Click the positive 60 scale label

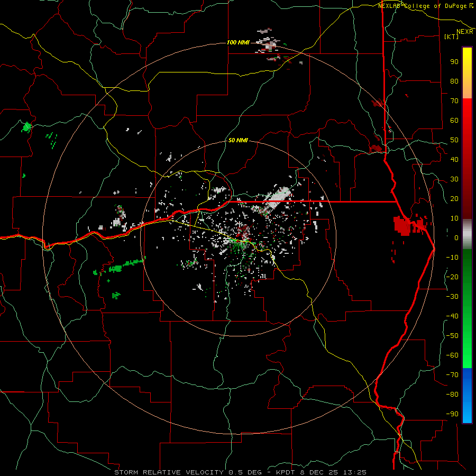pyautogui.click(x=454, y=120)
